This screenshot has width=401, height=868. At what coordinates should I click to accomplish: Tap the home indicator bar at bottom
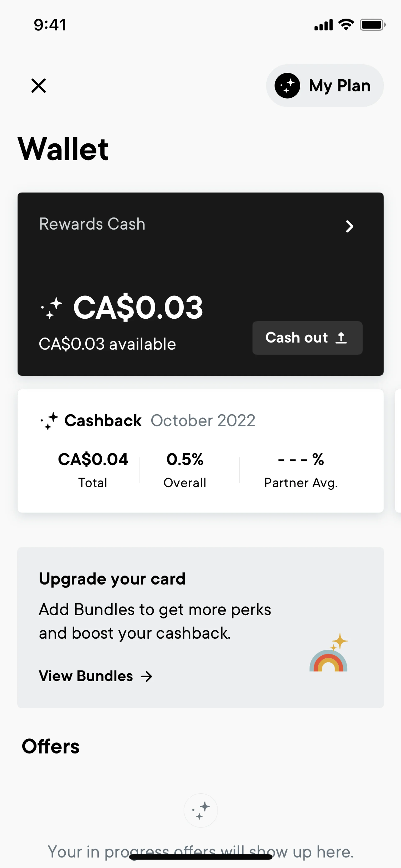(x=200, y=857)
